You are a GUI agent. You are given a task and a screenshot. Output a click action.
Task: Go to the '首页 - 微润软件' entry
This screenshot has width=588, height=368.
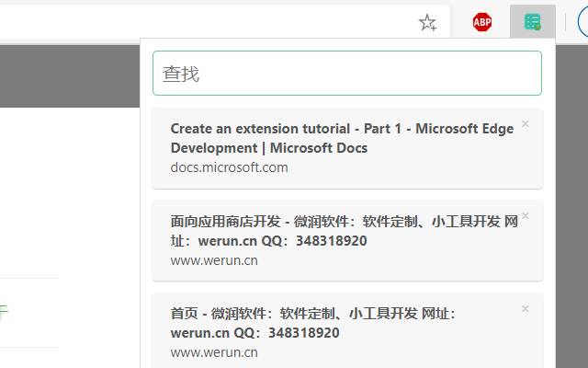point(312,314)
